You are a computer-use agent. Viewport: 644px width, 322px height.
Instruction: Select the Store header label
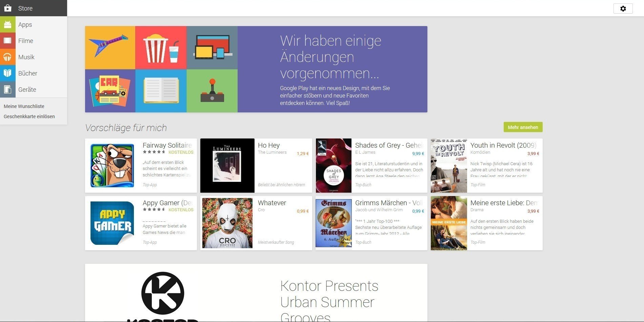[25, 8]
